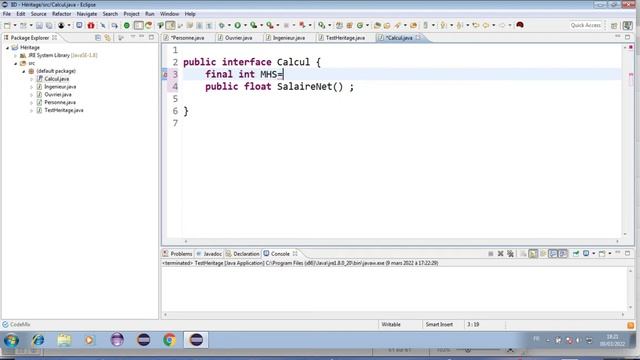Viewport: 640px width, 360px height.
Task: Collapse the src folder node
Action: (16, 63)
